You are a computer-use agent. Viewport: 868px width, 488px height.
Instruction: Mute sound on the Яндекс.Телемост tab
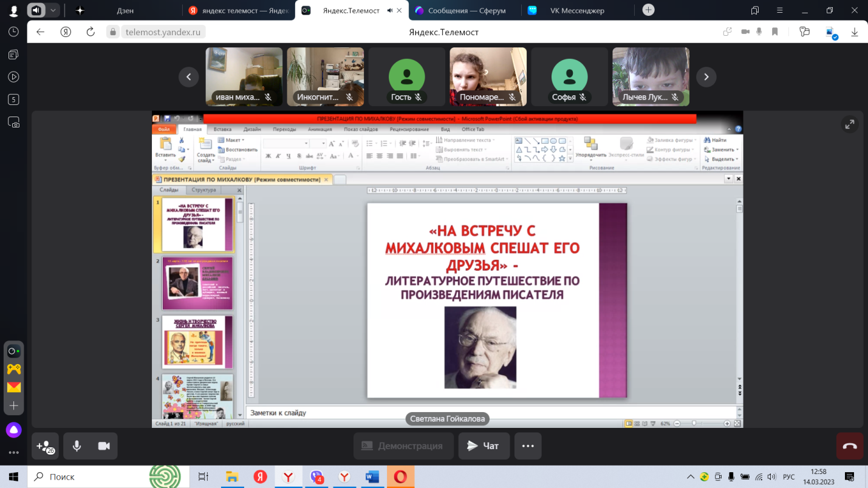(x=390, y=10)
